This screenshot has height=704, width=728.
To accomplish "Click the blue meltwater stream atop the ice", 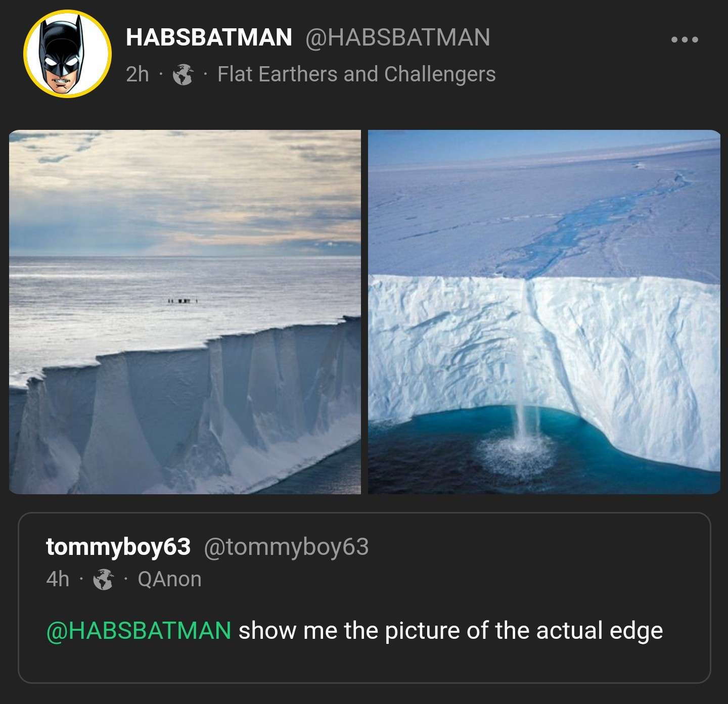I will pos(597,222).
